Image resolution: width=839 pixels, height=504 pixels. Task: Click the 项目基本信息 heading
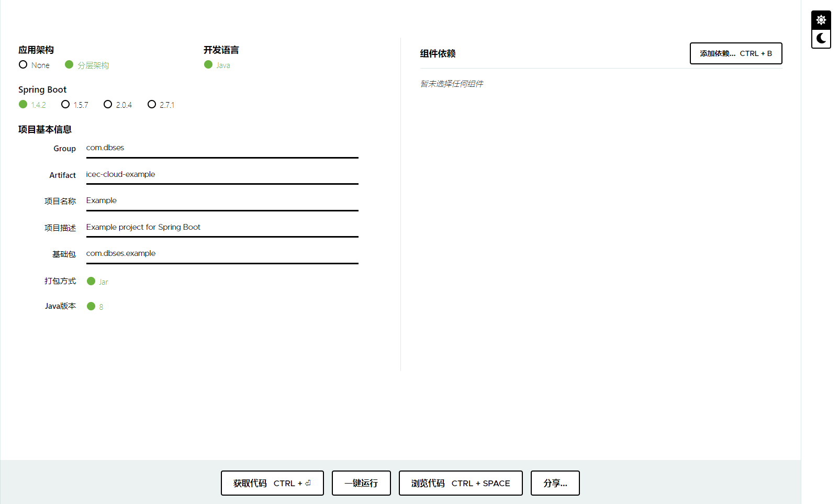point(45,129)
